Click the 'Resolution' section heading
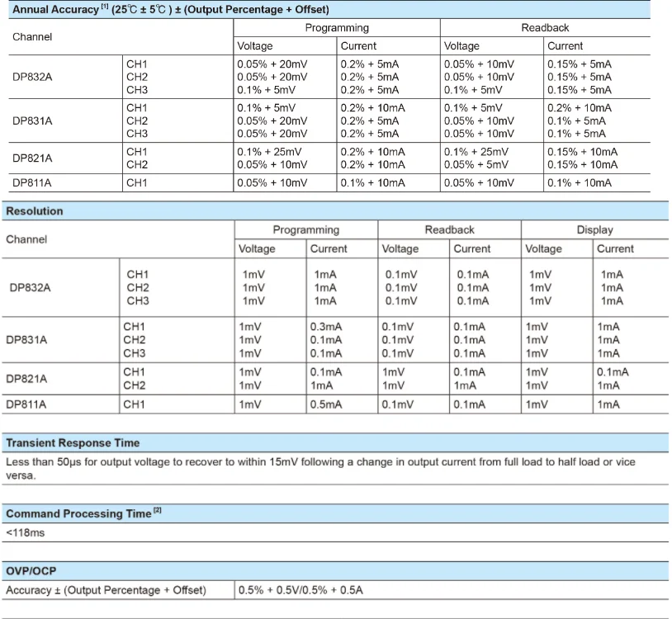 (x=35, y=211)
